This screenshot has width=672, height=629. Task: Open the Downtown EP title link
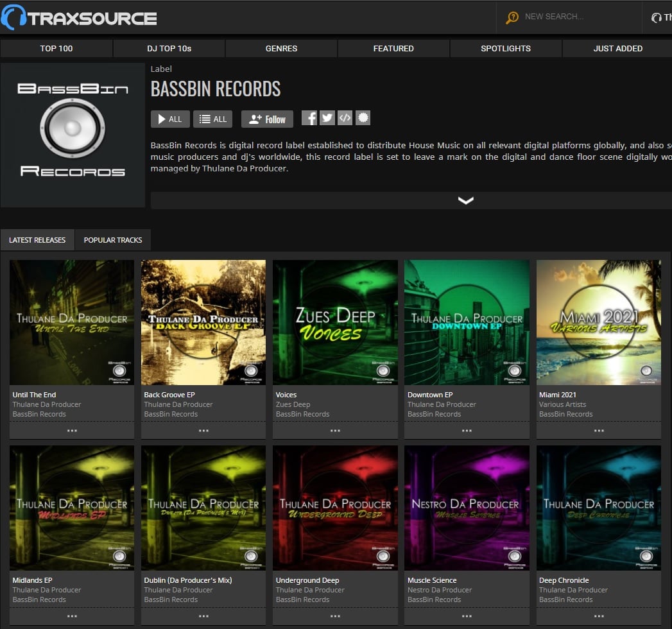pyautogui.click(x=430, y=395)
